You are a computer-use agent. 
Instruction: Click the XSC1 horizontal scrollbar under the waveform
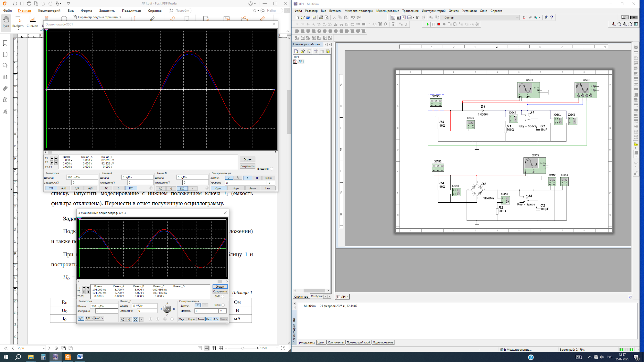[x=160, y=152]
